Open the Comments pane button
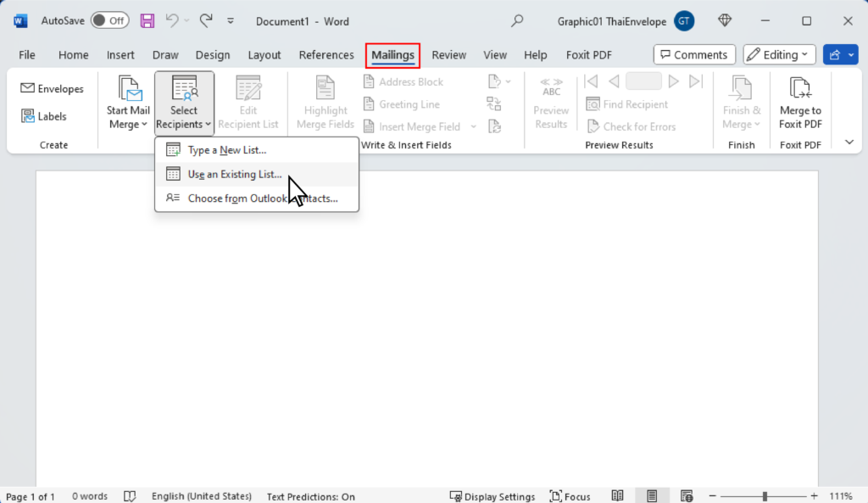Screen dimensions: 868x503 point(694,54)
